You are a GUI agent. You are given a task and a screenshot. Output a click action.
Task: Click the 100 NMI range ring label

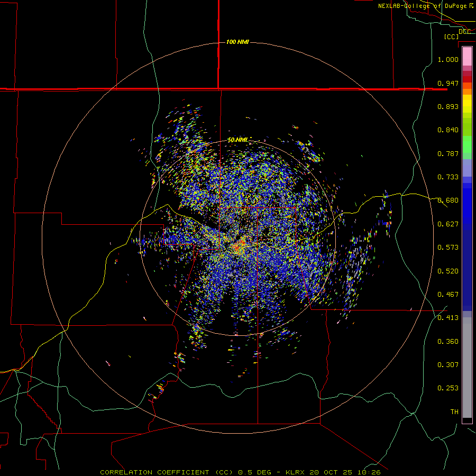[x=237, y=42]
